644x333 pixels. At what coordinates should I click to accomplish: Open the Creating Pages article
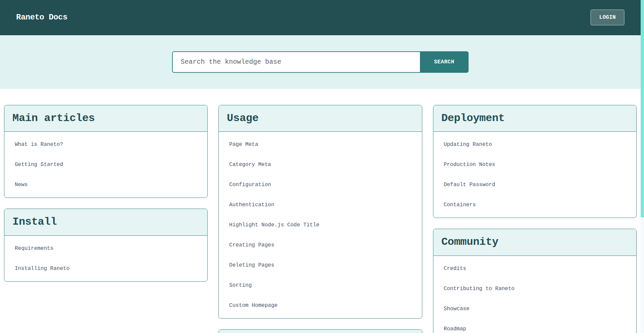[252, 245]
